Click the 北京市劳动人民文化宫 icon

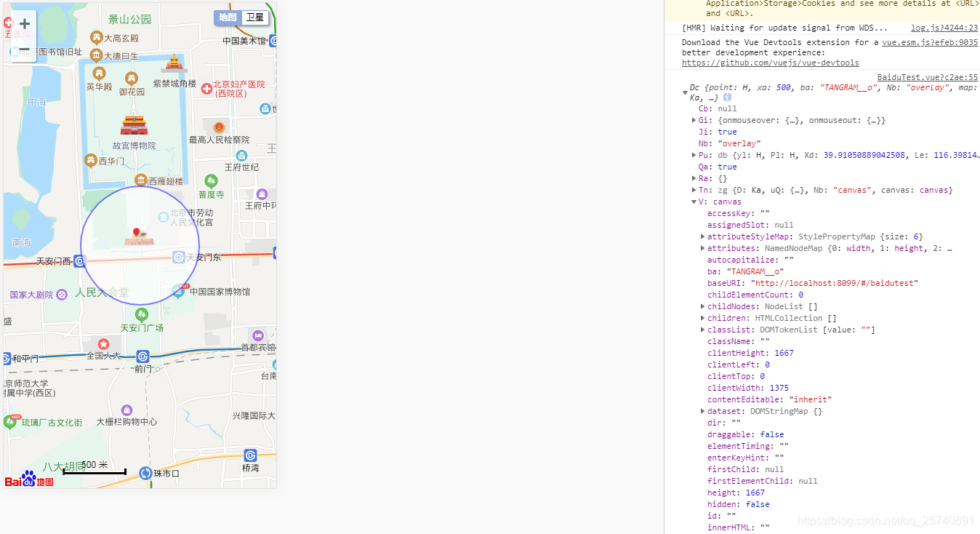164,217
